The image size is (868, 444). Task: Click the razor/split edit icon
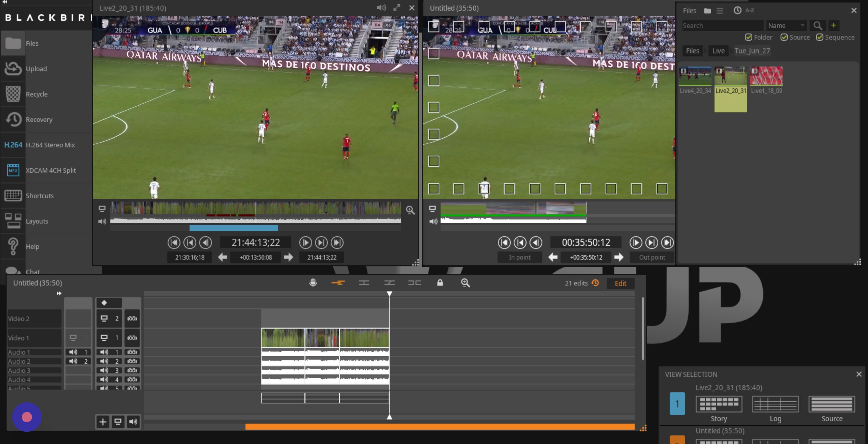pyautogui.click(x=389, y=283)
